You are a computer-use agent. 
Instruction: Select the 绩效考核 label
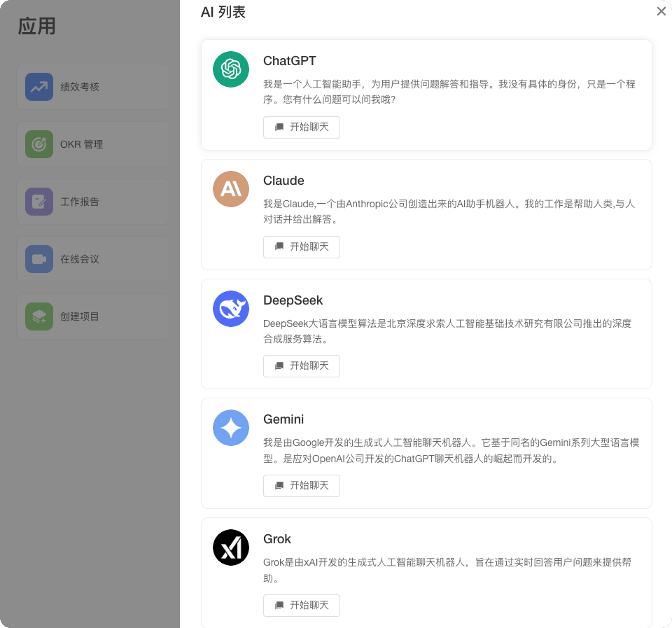point(80,87)
